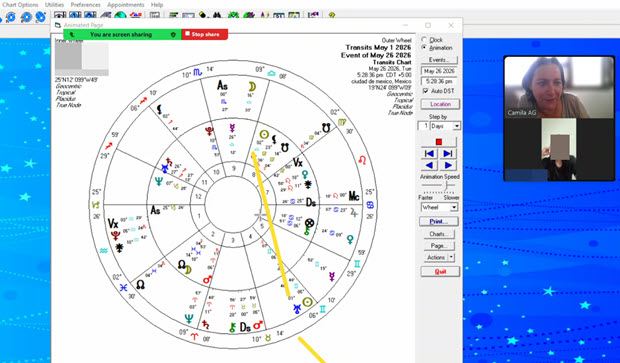This screenshot has width=620, height=363.
Task: Click the globe icon in the main toolbar
Action: pyautogui.click(x=120, y=15)
